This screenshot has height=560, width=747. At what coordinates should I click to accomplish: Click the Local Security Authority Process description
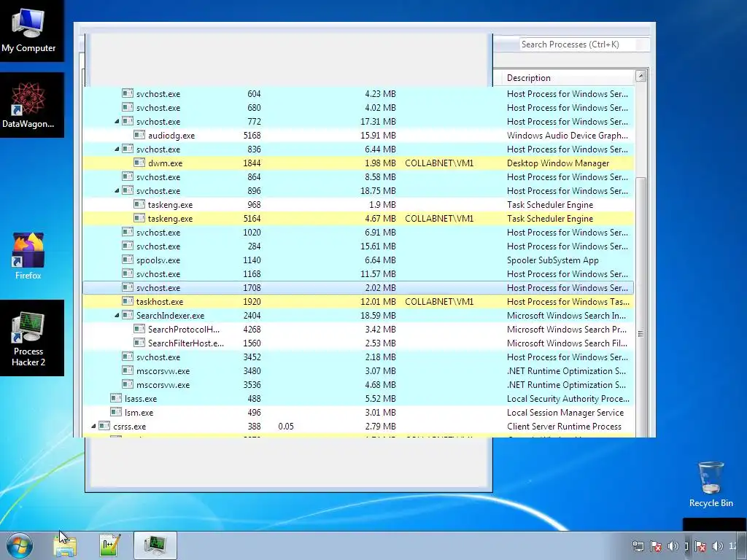568,399
